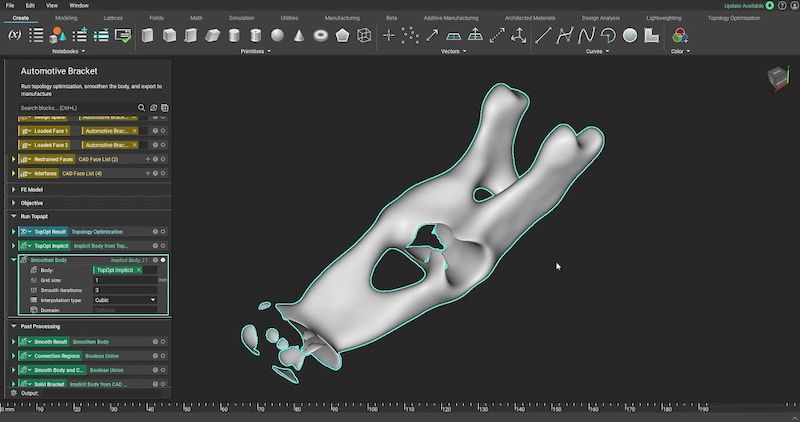The width and height of the screenshot is (800, 422).
Task: Collapse the Post Processing section
Action: pos(14,327)
